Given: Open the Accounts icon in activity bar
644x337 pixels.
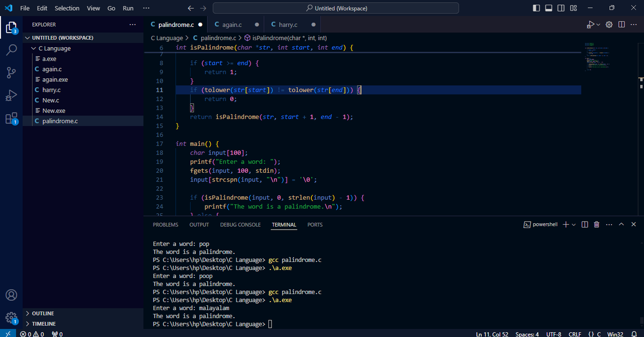Looking at the screenshot, I should point(11,295).
